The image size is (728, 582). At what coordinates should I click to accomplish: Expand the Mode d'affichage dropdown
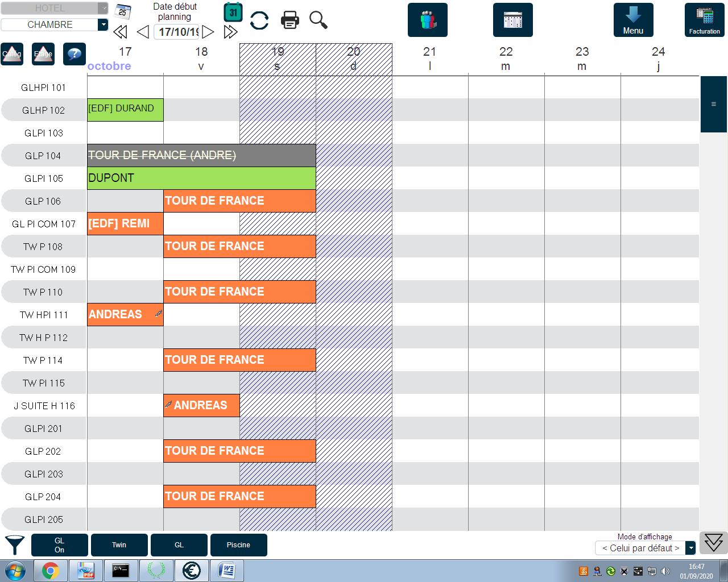click(690, 548)
